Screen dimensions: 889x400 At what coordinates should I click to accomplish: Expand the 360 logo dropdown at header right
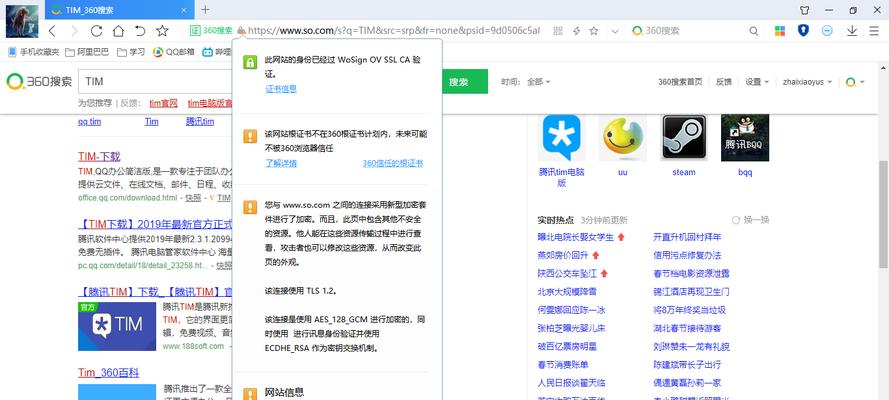point(855,82)
